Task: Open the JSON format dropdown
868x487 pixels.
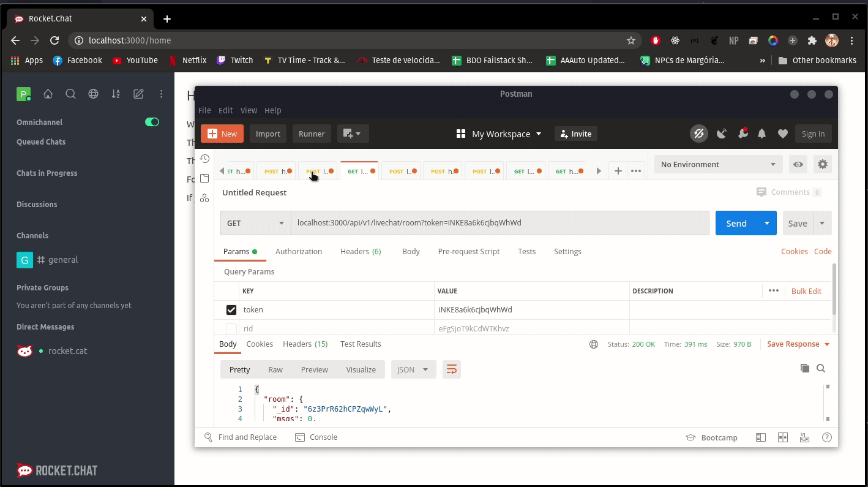Action: click(x=413, y=369)
